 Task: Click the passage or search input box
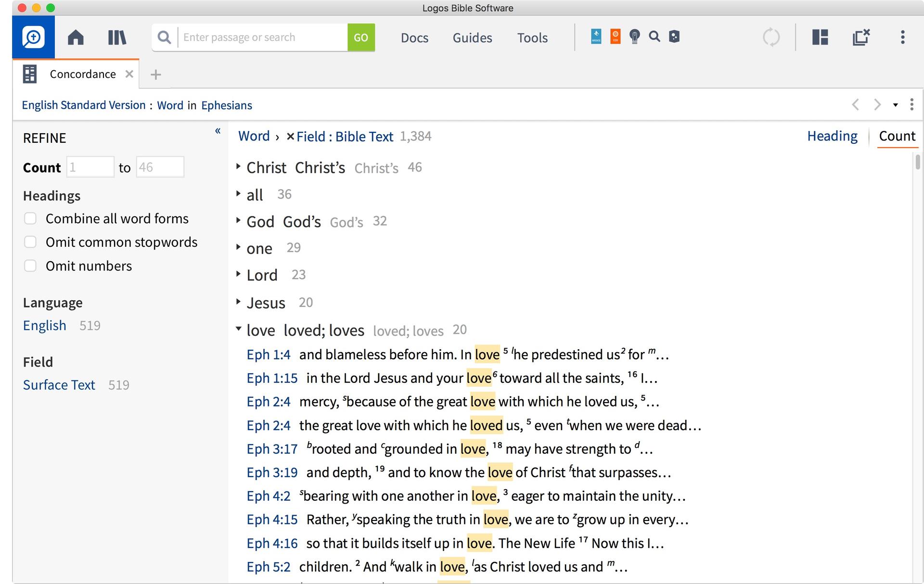pyautogui.click(x=263, y=38)
